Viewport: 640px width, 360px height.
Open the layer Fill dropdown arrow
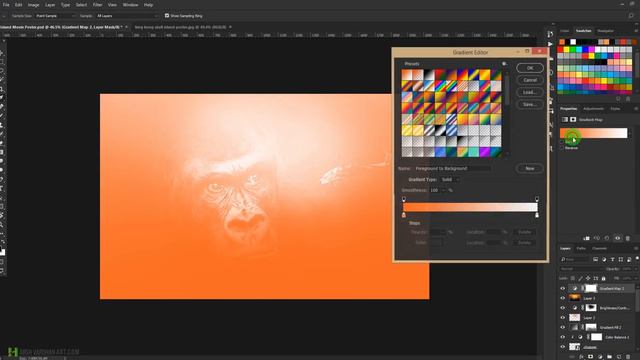tap(636, 278)
